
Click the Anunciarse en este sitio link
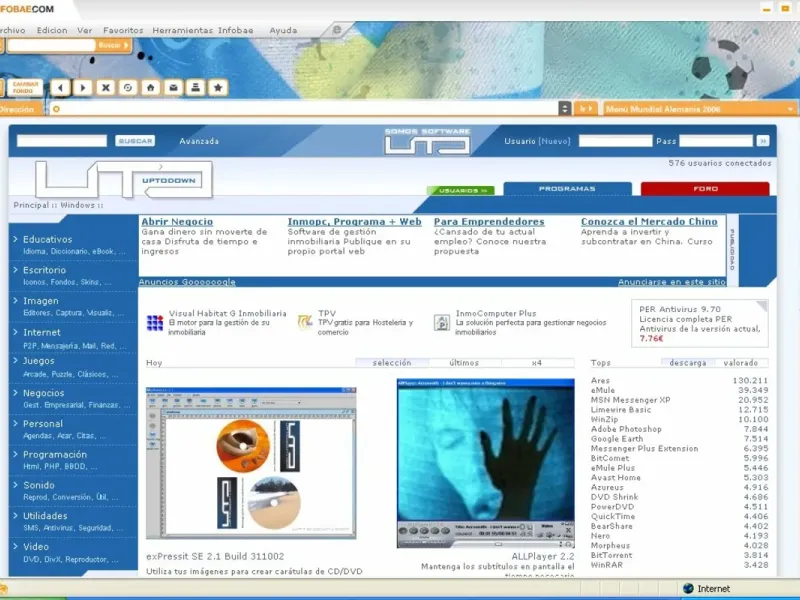[671, 282]
